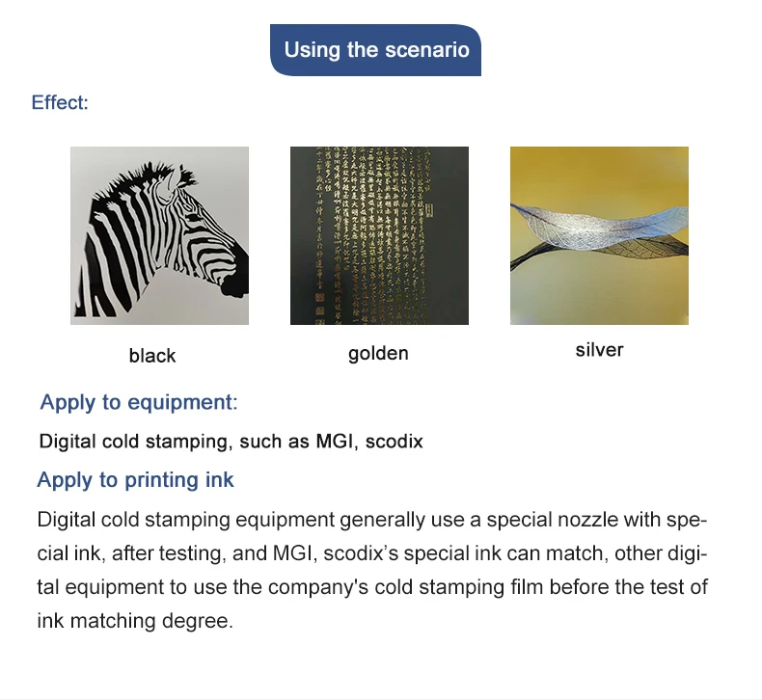
Task: Click the paragraph line ending ink matching degree
Action: (135, 621)
